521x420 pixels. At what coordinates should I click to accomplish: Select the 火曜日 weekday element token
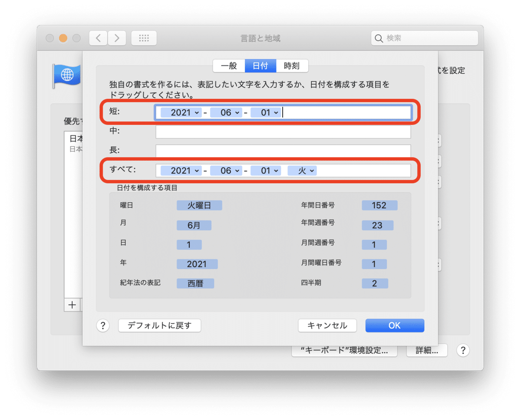[199, 205]
